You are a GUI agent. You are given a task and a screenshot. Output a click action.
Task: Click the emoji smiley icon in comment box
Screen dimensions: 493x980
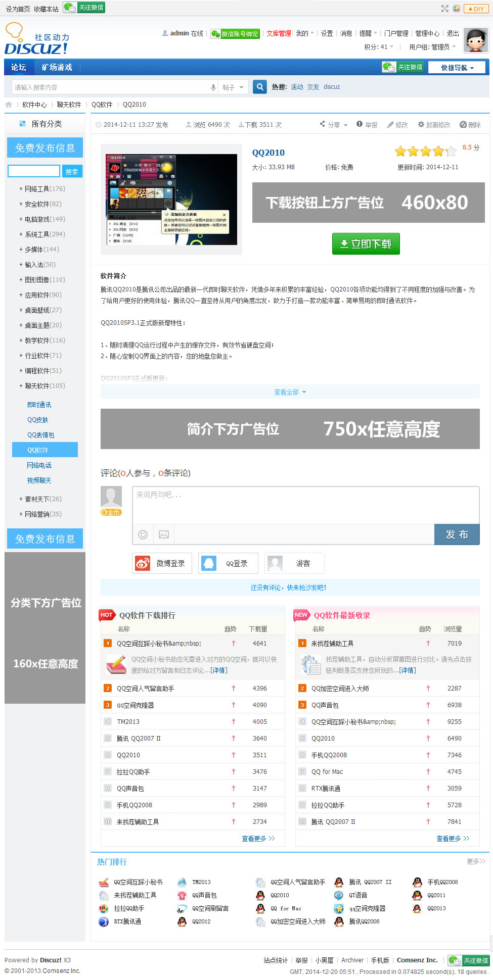coord(143,534)
